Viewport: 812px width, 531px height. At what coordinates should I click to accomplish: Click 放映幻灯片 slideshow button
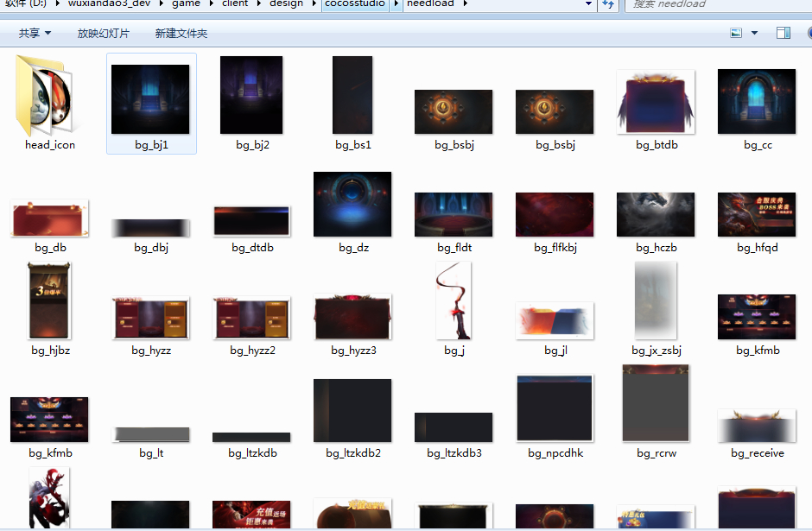click(x=103, y=33)
